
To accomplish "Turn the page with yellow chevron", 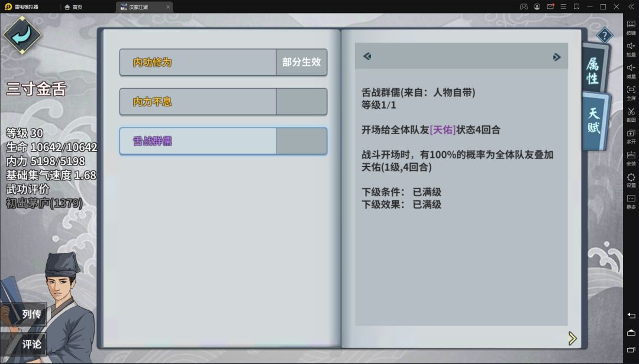I will [572, 338].
